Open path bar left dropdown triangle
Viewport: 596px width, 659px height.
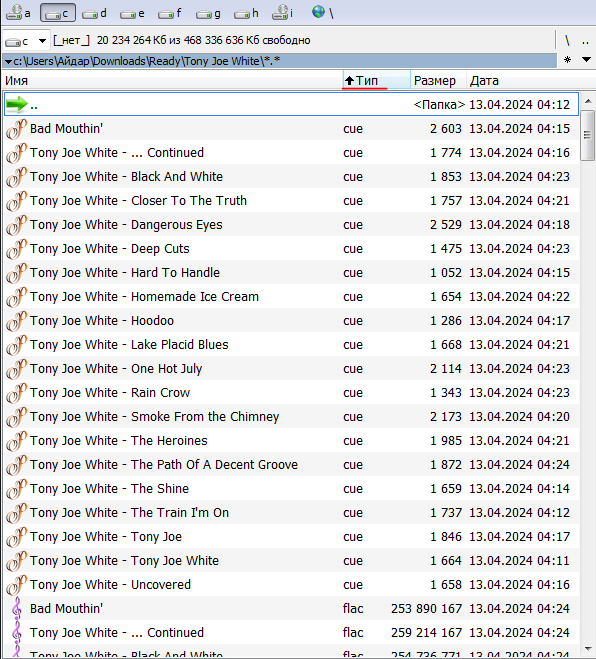tap(8, 62)
